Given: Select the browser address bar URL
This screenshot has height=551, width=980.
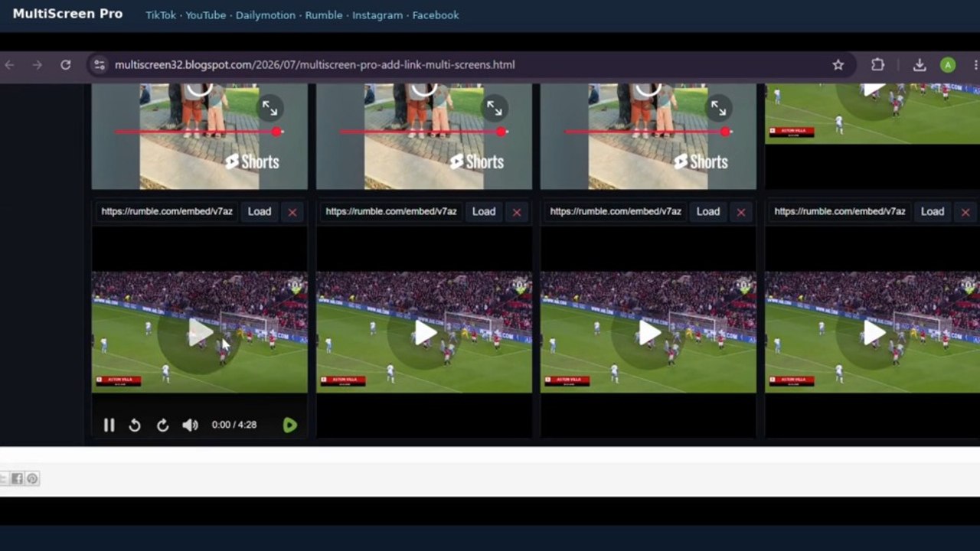Looking at the screenshot, I should 315,65.
